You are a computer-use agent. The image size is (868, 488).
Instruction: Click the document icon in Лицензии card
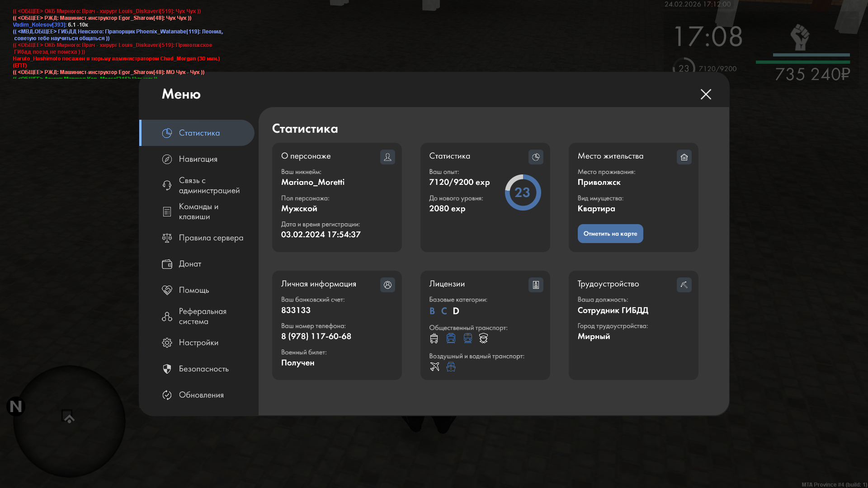click(x=536, y=285)
